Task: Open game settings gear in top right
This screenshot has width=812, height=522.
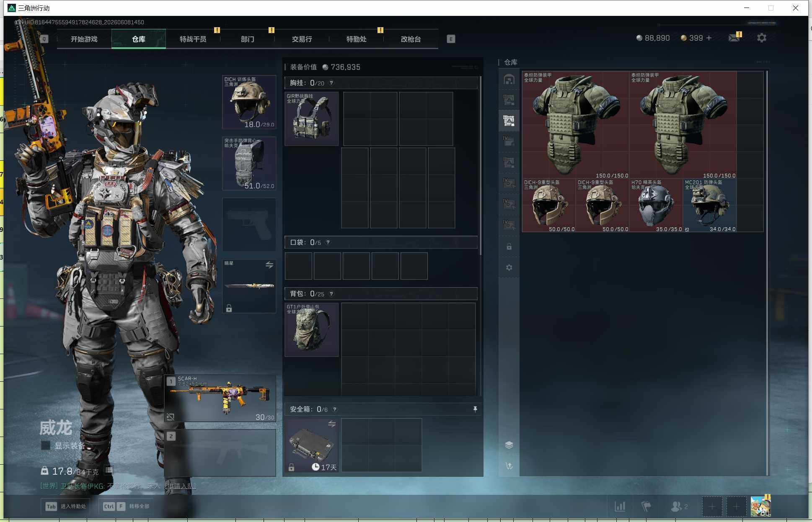Action: tap(762, 38)
